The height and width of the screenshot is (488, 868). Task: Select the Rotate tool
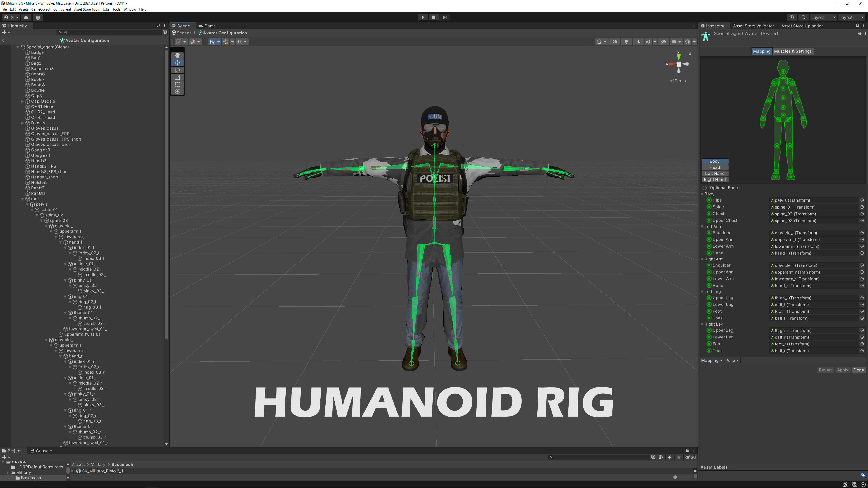[x=177, y=70]
